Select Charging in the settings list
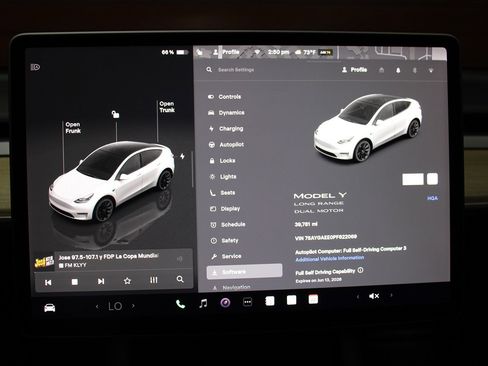 click(226, 129)
